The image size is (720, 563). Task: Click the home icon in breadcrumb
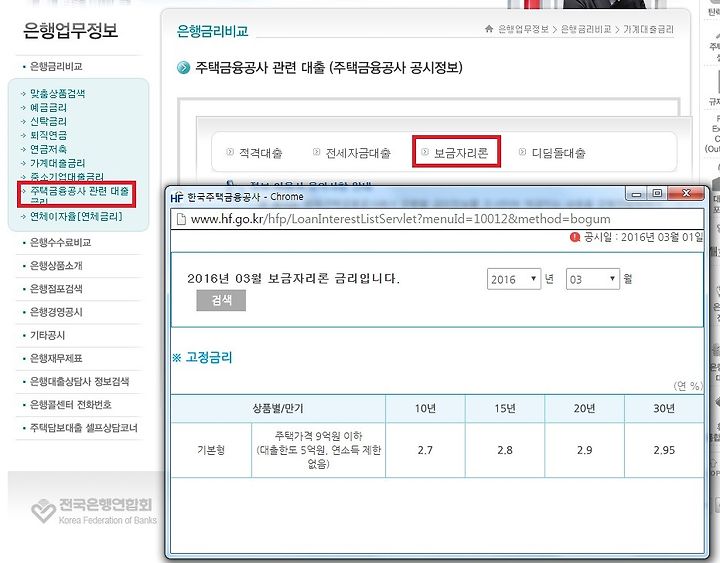click(x=489, y=29)
